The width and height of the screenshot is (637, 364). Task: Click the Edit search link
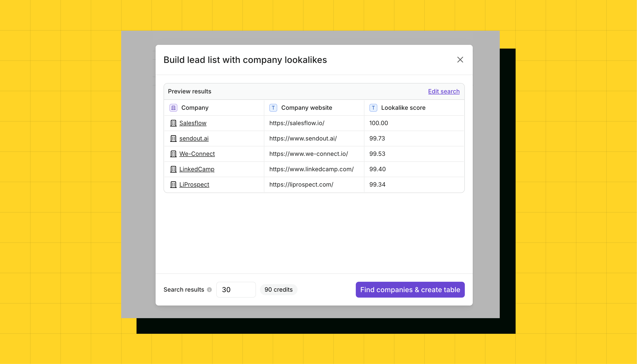point(443,91)
